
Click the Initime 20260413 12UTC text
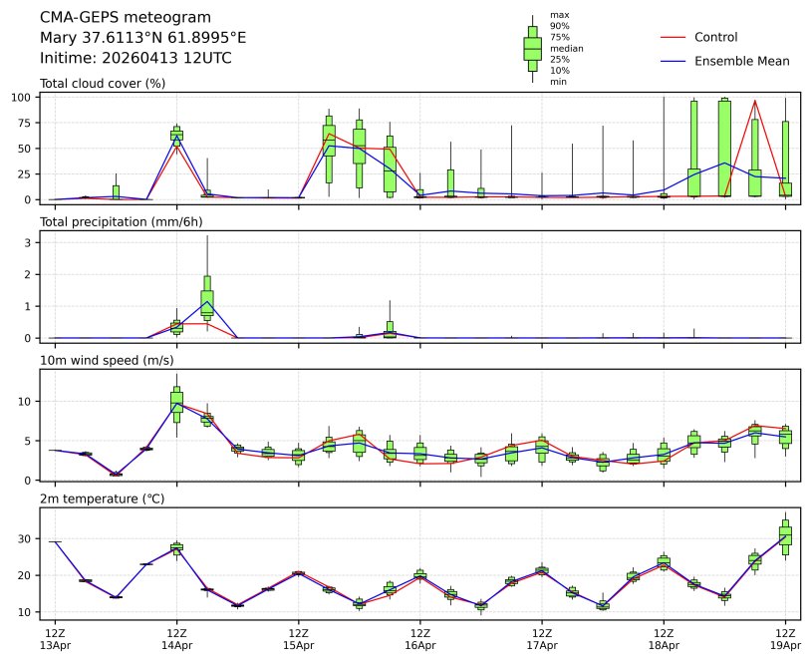pyautogui.click(x=135, y=58)
